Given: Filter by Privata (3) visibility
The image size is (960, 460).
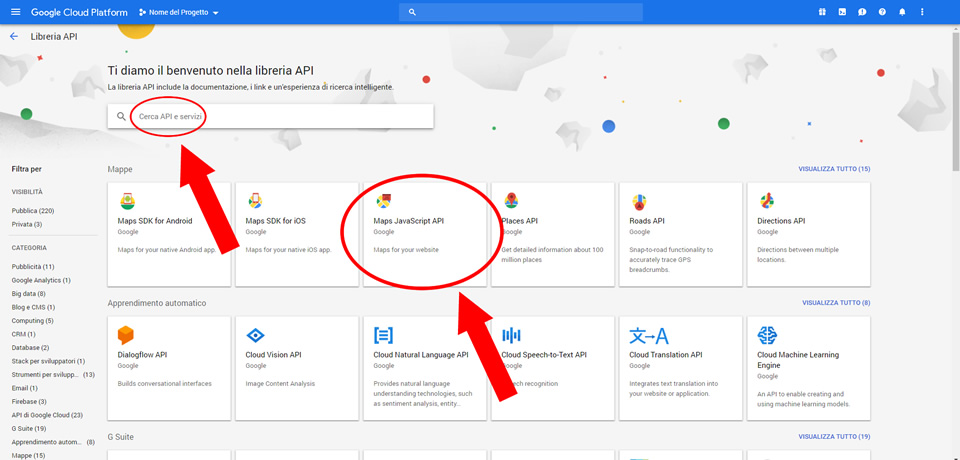Looking at the screenshot, I should 27,224.
